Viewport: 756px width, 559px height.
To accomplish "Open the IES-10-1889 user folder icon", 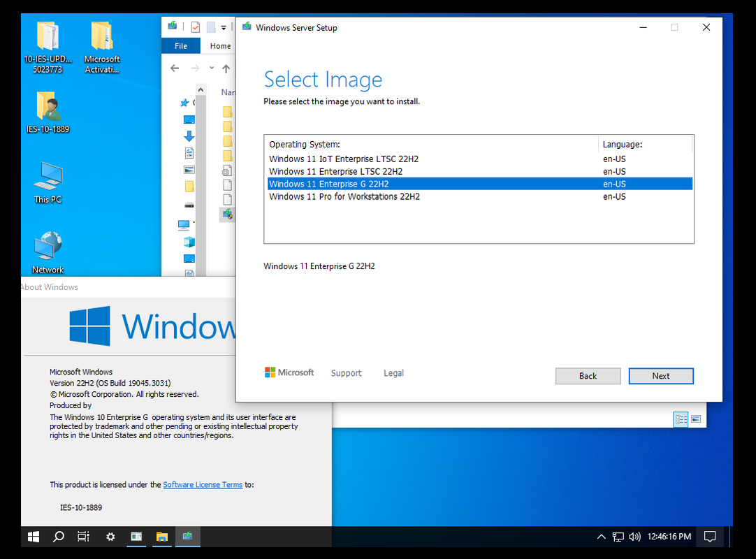I will tap(48, 112).
